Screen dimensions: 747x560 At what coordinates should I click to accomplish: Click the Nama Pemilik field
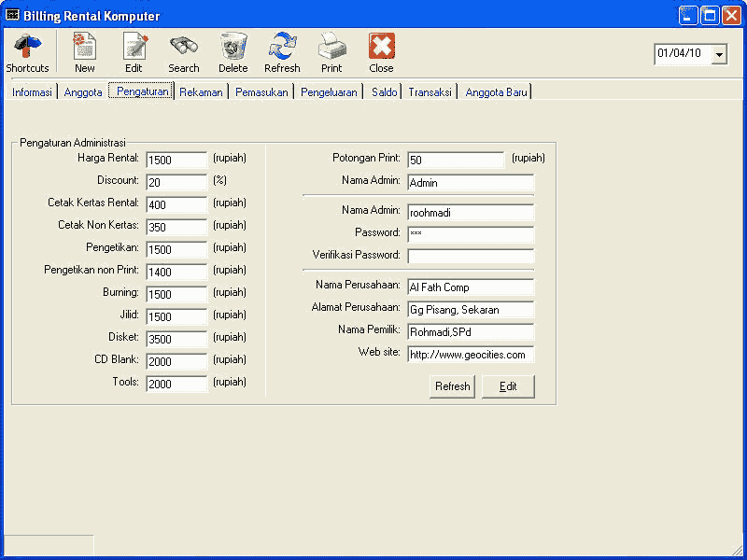471,332
